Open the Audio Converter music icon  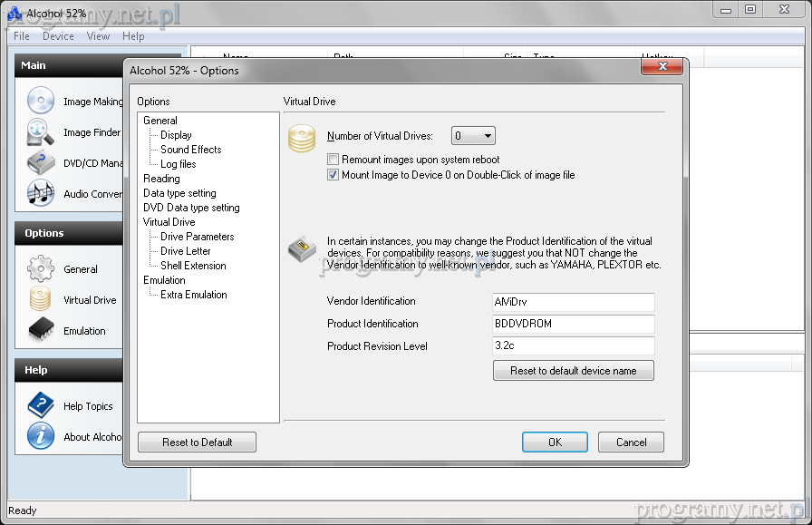pyautogui.click(x=41, y=193)
